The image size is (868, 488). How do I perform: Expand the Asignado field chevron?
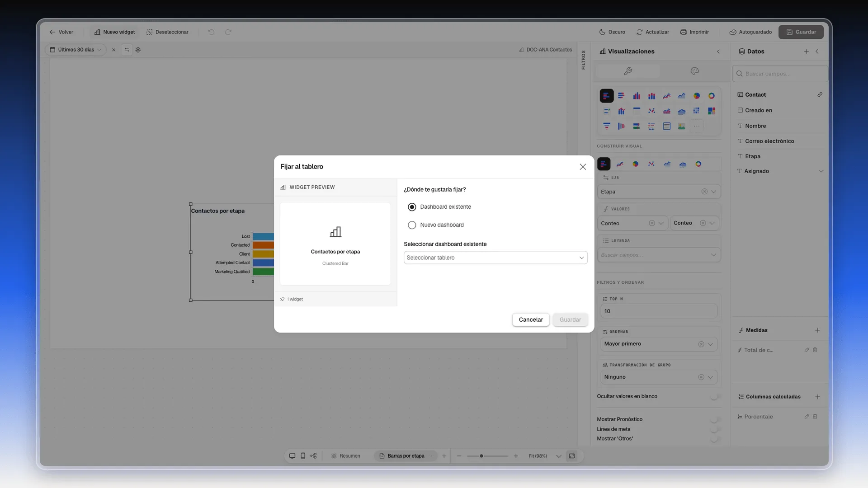click(x=821, y=171)
